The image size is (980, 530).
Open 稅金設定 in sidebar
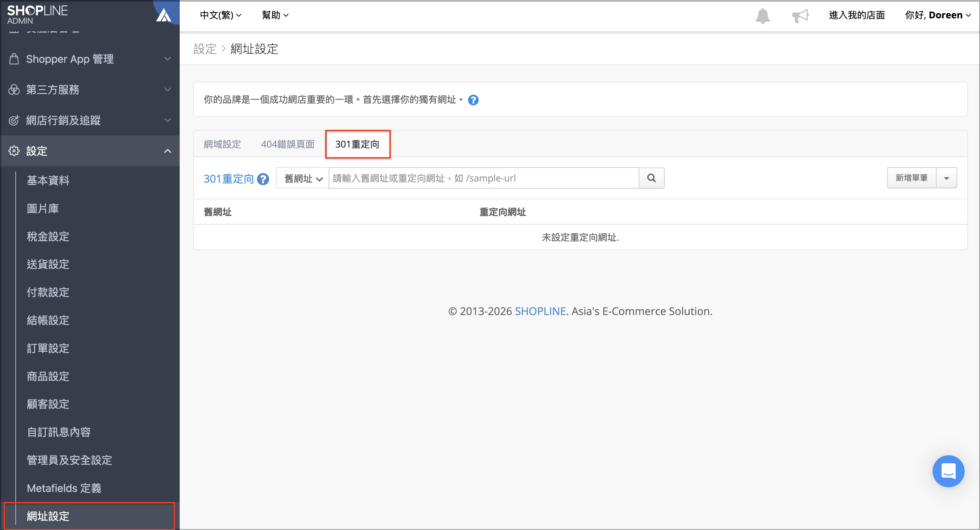click(48, 237)
